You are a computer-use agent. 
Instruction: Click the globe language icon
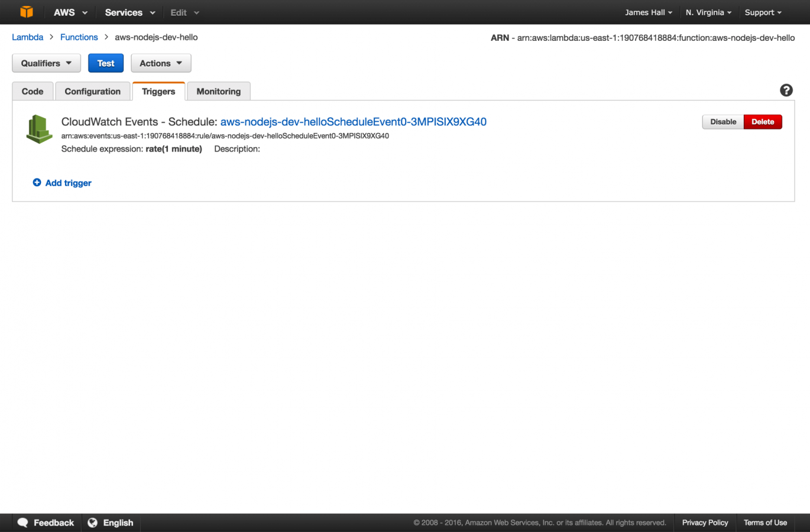click(x=92, y=523)
